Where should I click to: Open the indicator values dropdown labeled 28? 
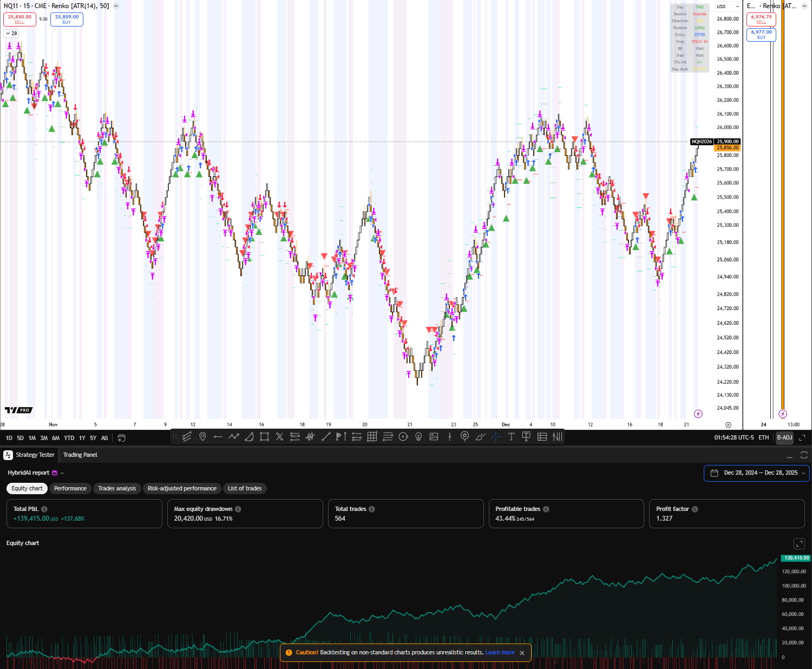pos(11,33)
